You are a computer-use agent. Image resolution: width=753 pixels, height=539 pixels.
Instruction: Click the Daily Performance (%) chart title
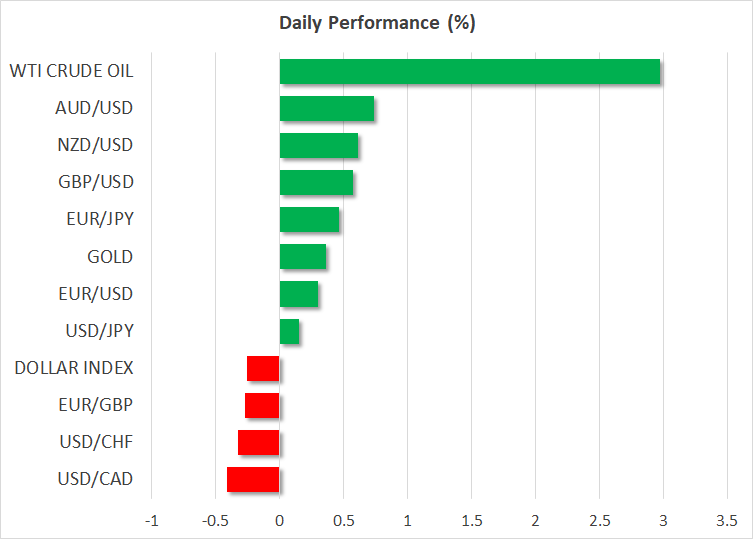[x=376, y=23]
